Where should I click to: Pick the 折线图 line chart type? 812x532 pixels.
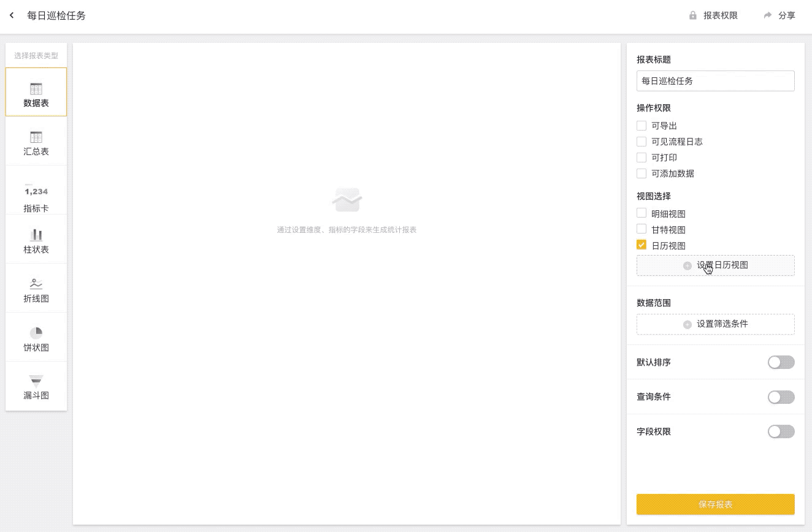[36, 288]
